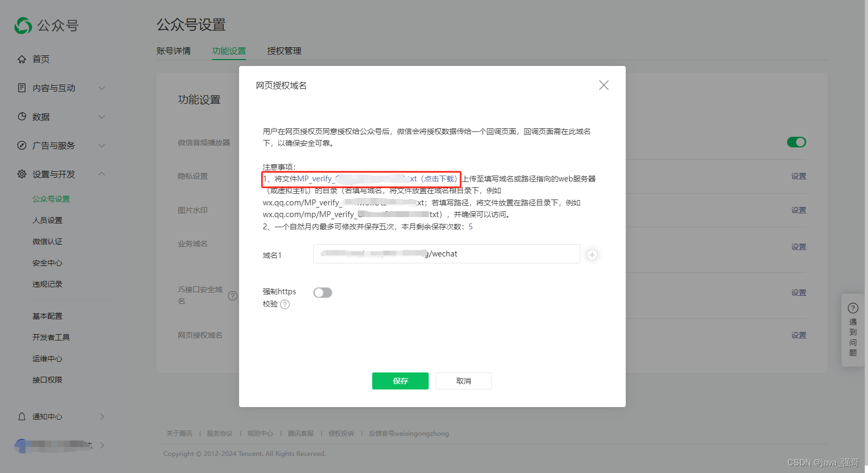Collapse the 设置与开发 menu chevron
Viewport: 868px width, 473px height.
click(102, 174)
